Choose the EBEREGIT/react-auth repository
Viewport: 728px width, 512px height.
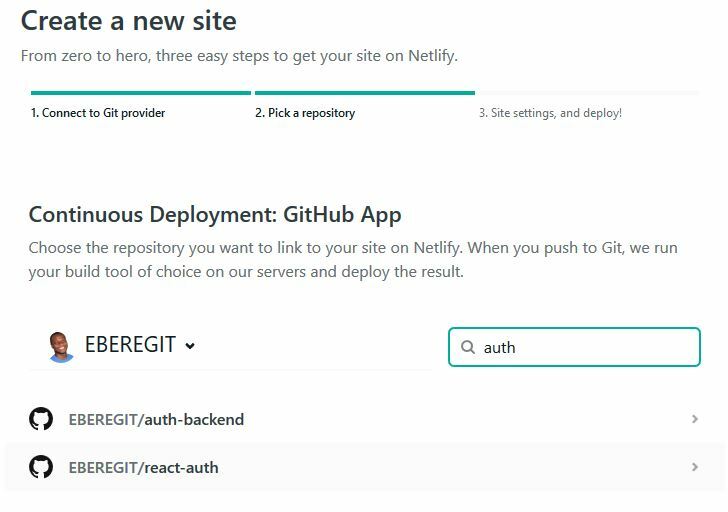tap(364, 467)
